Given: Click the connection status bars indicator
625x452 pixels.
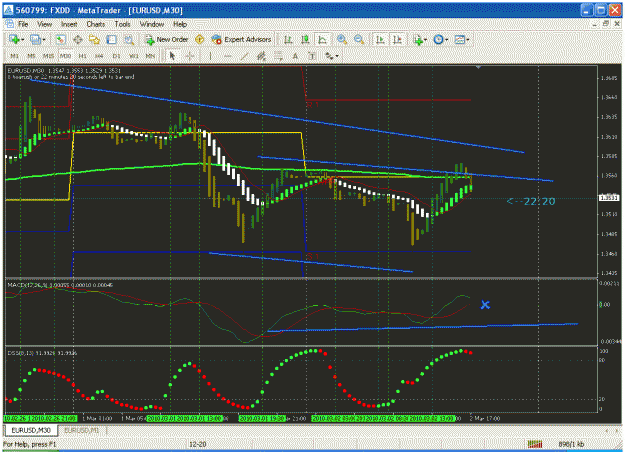Looking at the screenshot, I should pyautogui.click(x=535, y=444).
